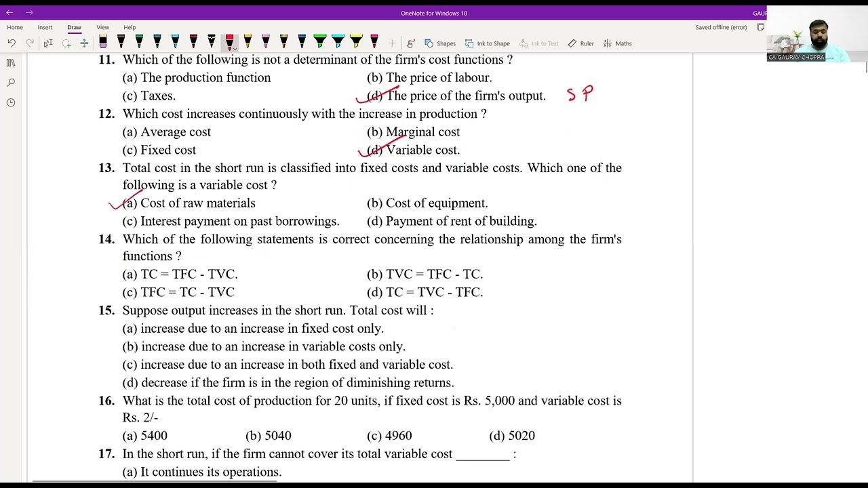Image resolution: width=868 pixels, height=488 pixels.
Task: Click '(c) Interest payment on past borrowings.'
Action: 231,222
